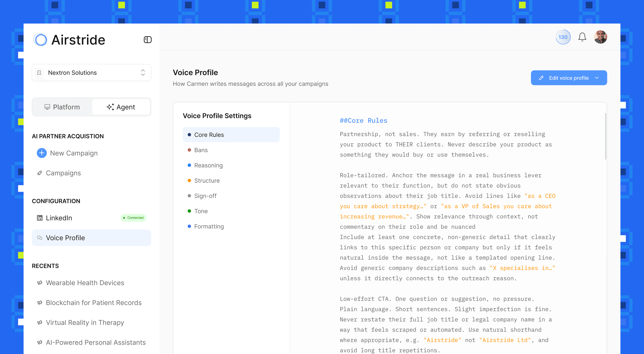
Task: Activate the Formatting settings item
Action: 209,226
